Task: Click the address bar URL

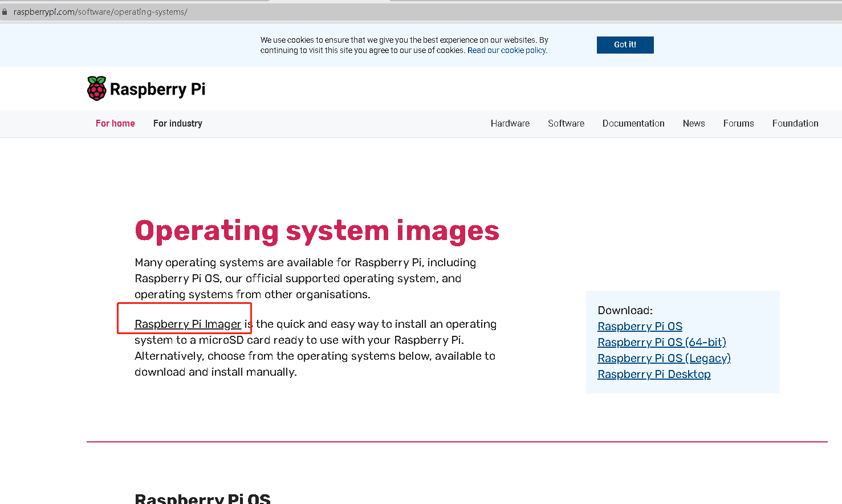Action: click(x=100, y=12)
